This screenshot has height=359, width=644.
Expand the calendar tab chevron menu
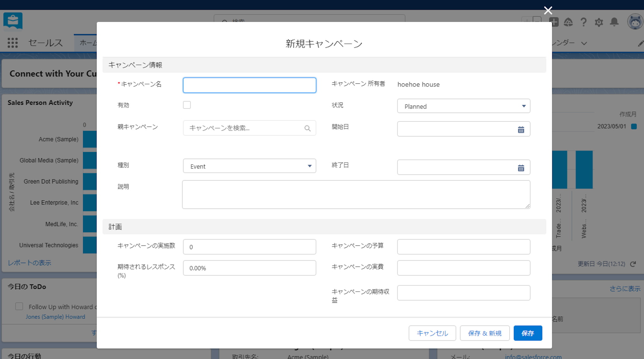(584, 43)
